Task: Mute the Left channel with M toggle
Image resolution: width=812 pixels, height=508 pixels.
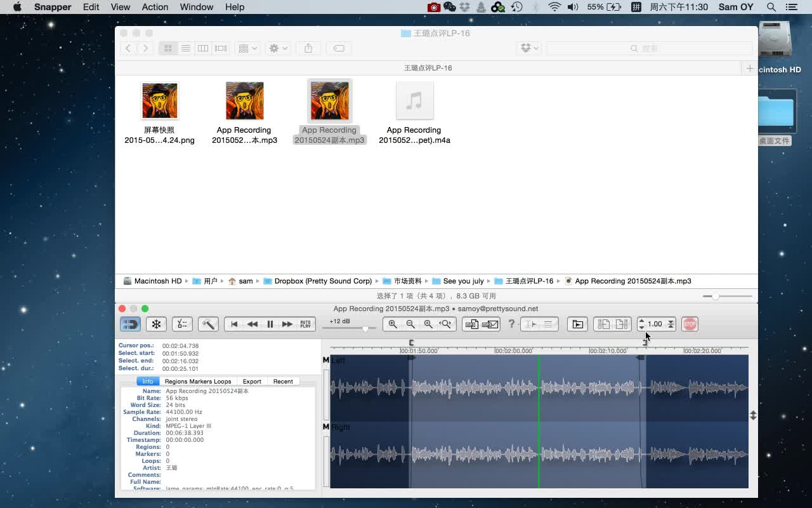Action: tap(326, 360)
